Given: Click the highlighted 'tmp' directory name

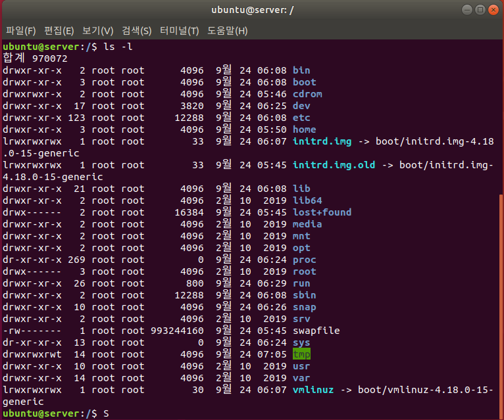Looking at the screenshot, I should click(x=301, y=354).
